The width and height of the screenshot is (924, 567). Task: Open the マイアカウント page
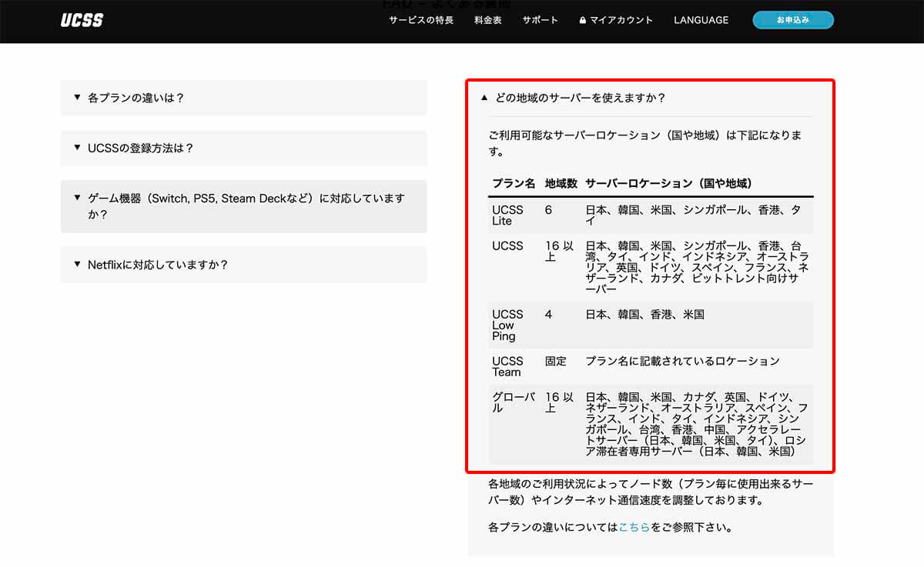click(620, 20)
